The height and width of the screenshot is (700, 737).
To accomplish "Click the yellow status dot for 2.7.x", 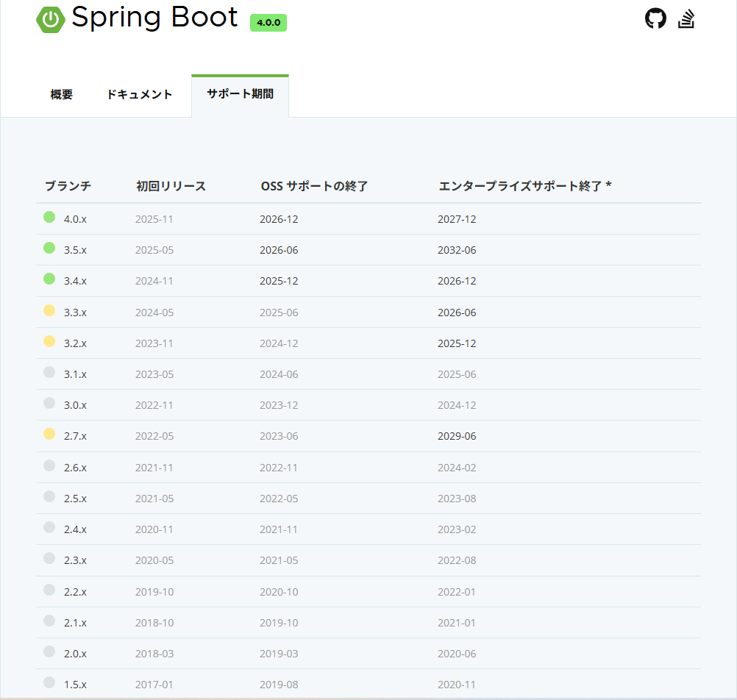I will 49,434.
